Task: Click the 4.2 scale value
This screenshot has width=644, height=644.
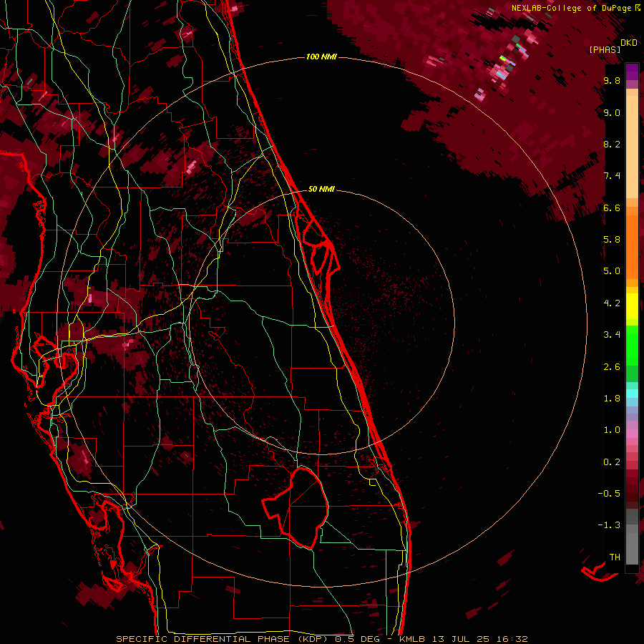Action: 612,303
